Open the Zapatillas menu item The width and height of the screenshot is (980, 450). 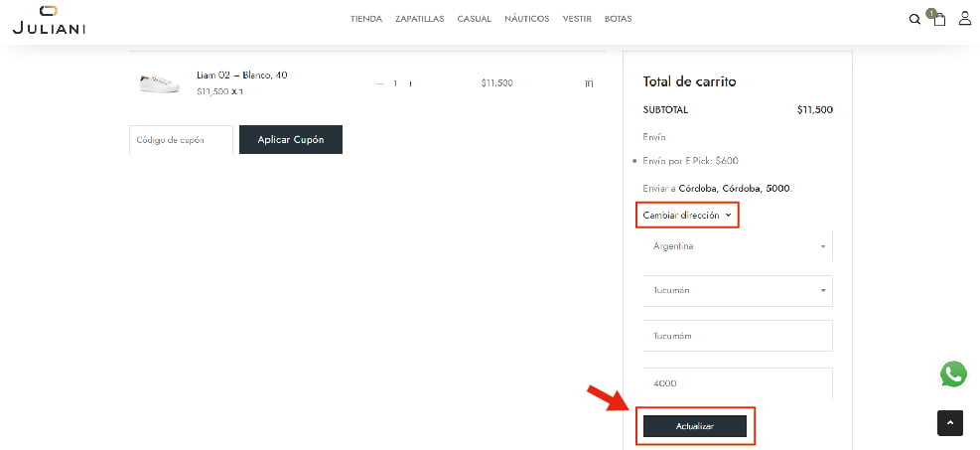pyautogui.click(x=420, y=19)
